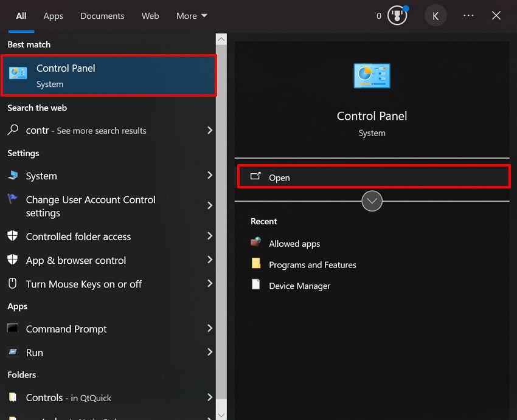Launch Device Manager from Recent
The height and width of the screenshot is (420, 517).
tap(299, 286)
